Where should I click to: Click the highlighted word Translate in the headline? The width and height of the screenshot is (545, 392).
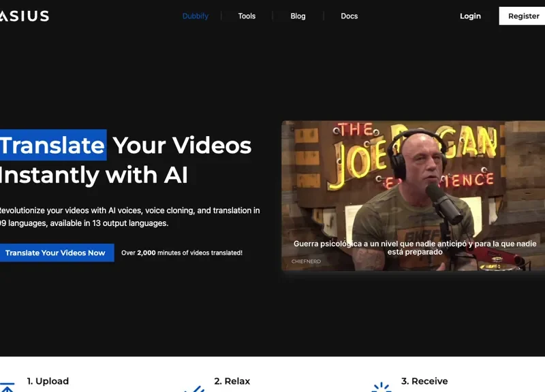pyautogui.click(x=53, y=145)
